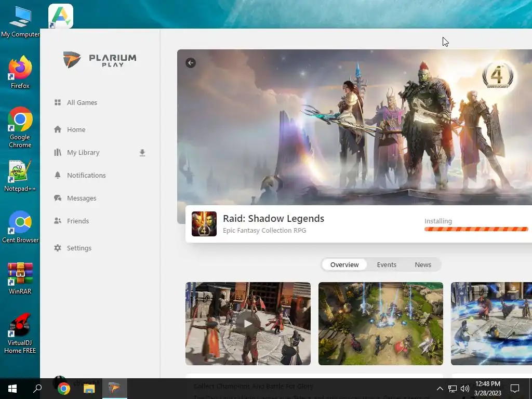Show hidden system tray icons

coord(440,389)
